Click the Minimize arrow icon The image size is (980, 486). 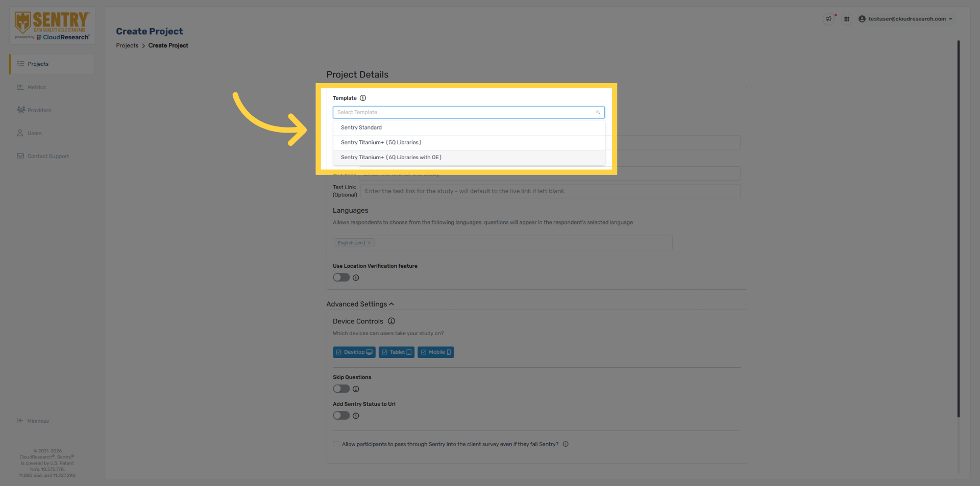coord(19,421)
